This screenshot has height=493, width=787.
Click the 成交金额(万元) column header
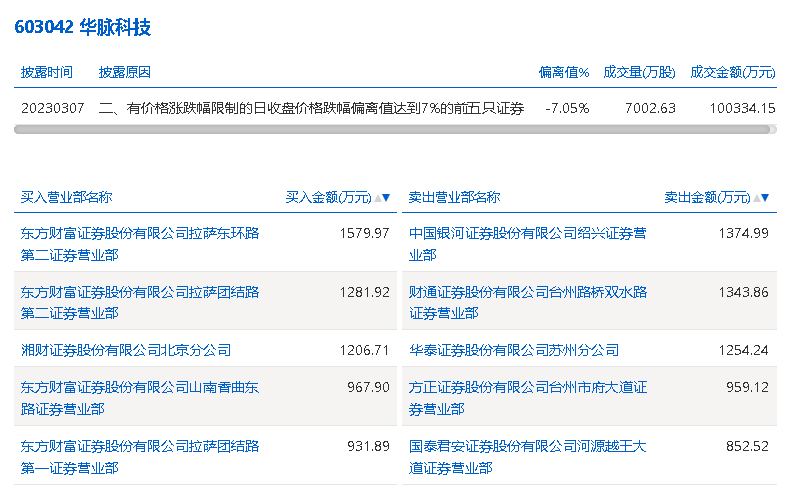point(733,72)
